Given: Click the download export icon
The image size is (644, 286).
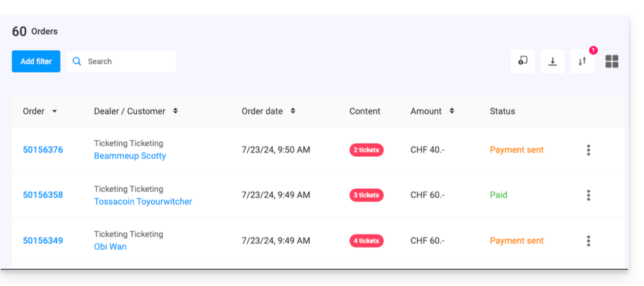Looking at the screenshot, I should coord(552,61).
